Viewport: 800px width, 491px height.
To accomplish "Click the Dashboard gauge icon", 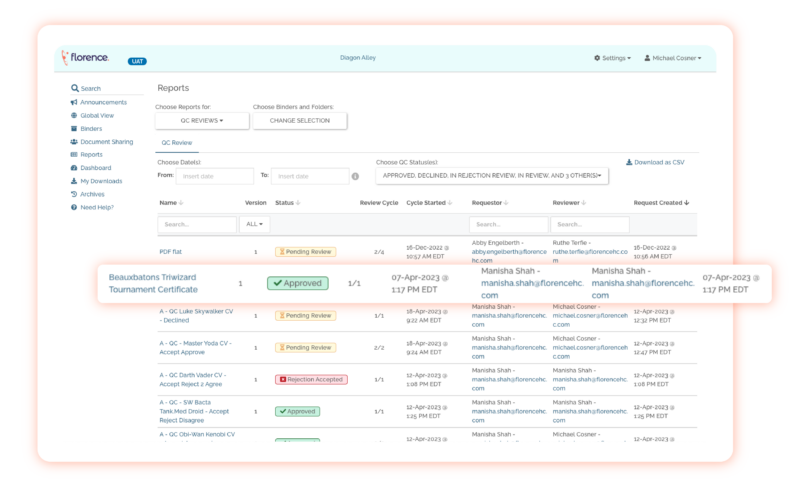I will coord(74,168).
